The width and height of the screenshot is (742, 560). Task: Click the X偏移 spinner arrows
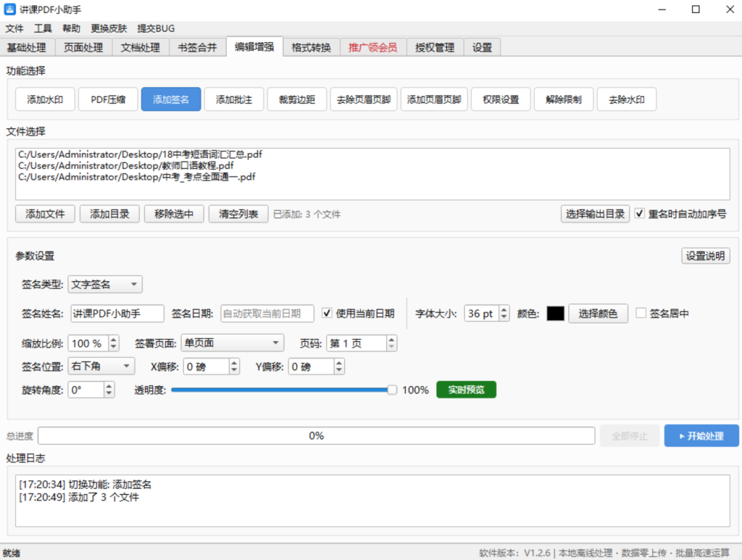[234, 367]
